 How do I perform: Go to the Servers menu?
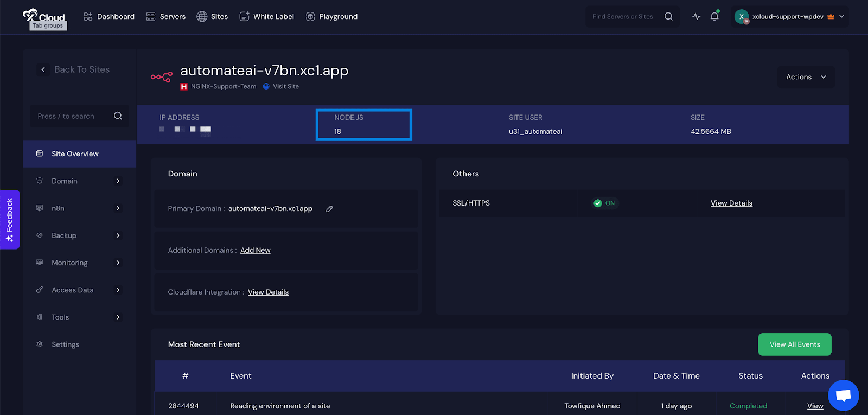point(166,17)
